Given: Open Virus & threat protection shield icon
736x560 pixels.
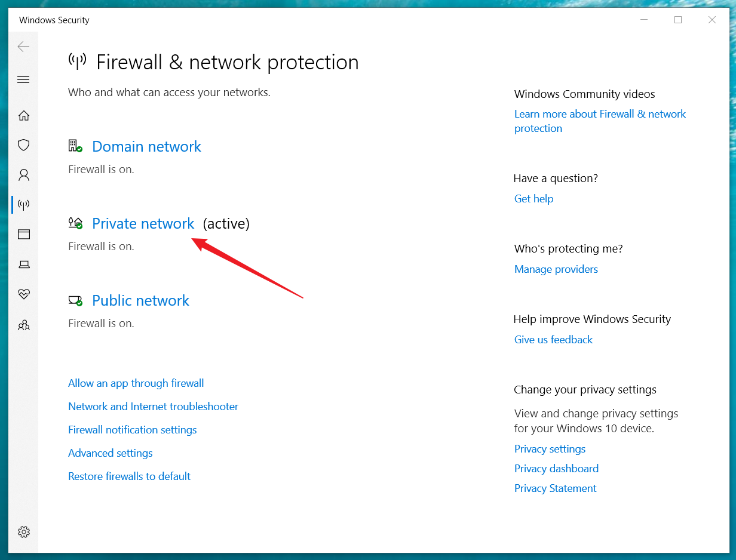Looking at the screenshot, I should 23,145.
